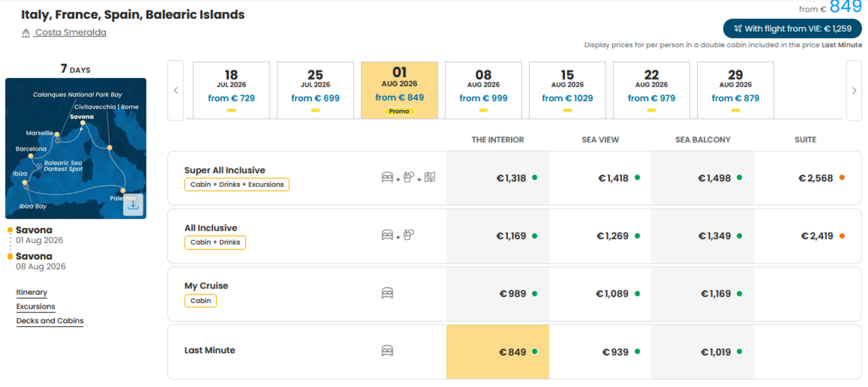Select the 18 Jul 2026 departure tab
Screen dimensions: 868x387
click(231, 90)
